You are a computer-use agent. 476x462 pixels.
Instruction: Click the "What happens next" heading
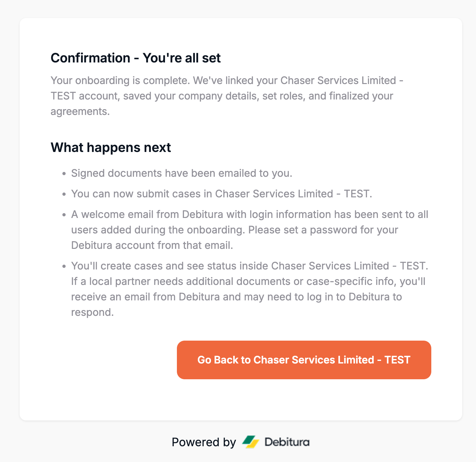[111, 147]
